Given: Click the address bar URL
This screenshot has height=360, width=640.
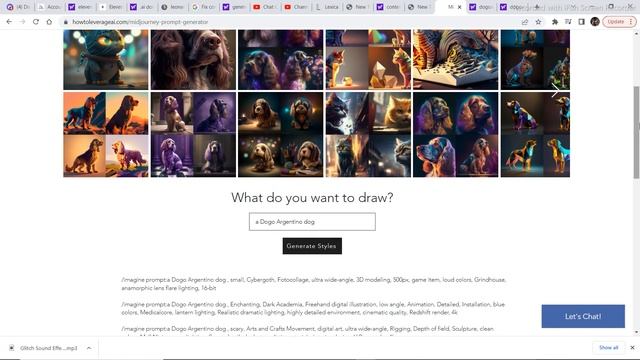Looking at the screenshot, I should coord(140,22).
